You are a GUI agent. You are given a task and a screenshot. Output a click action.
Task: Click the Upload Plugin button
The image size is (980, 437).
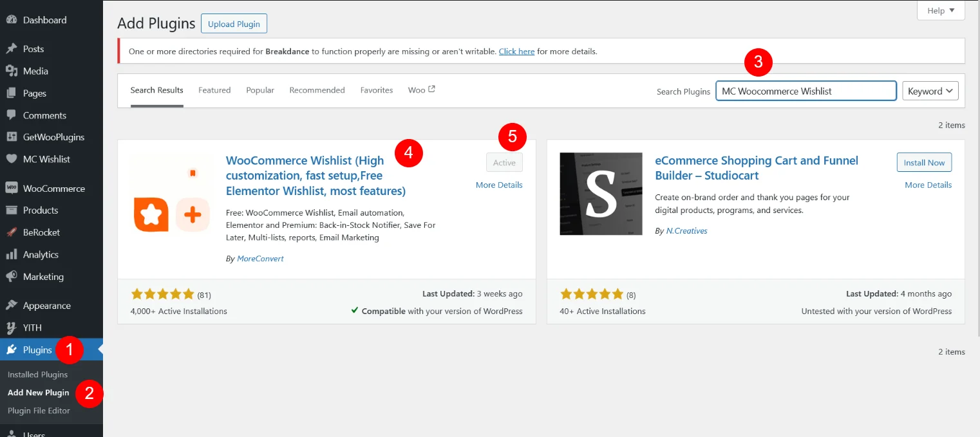click(x=234, y=24)
